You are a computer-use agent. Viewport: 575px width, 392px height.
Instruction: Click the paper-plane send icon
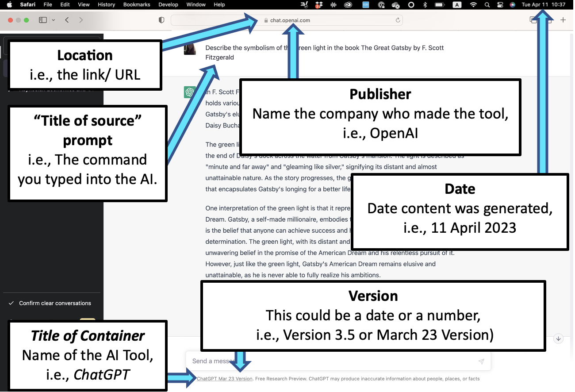(481, 361)
